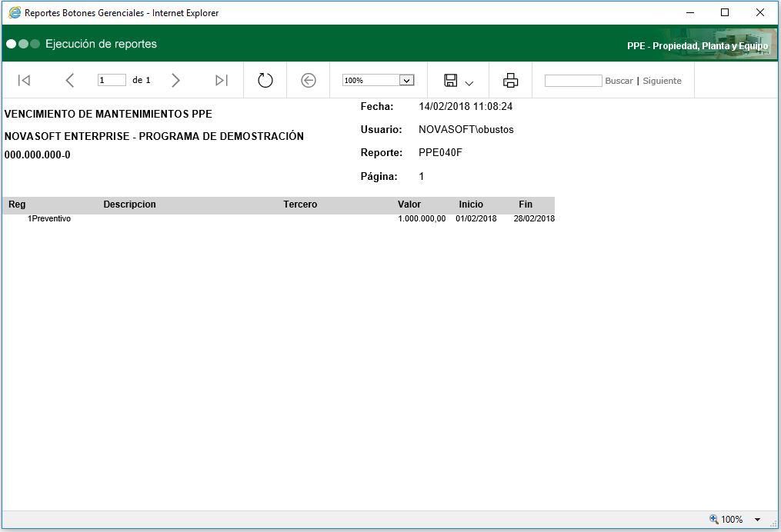Click the title VENCIMIENTO DE MANTENIMIENTOS PPE
781x532 pixels.
pos(108,114)
